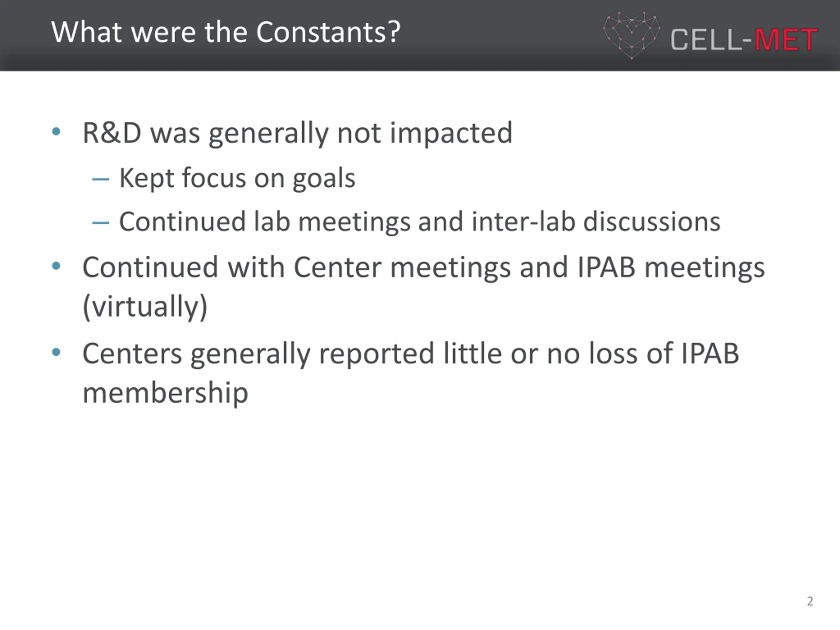The image size is (840, 630).
Task: Click the bullet dot before 'Centers generally reported'
Action: (x=56, y=352)
